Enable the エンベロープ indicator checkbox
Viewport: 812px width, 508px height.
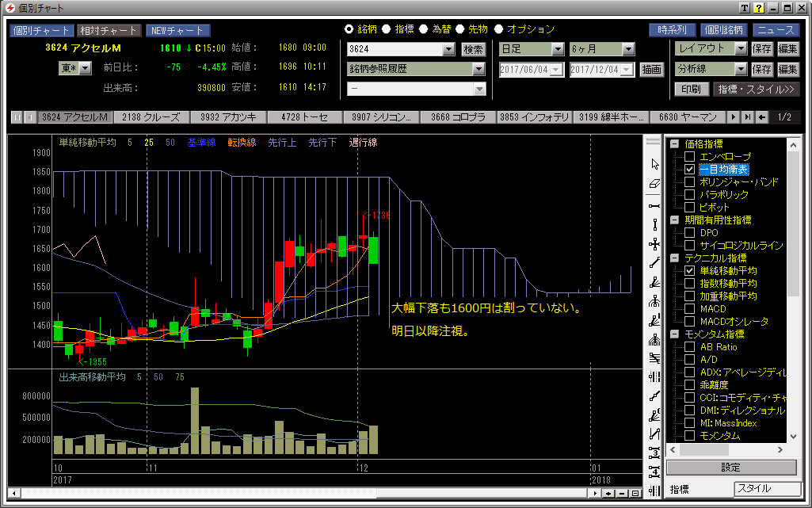coord(689,157)
